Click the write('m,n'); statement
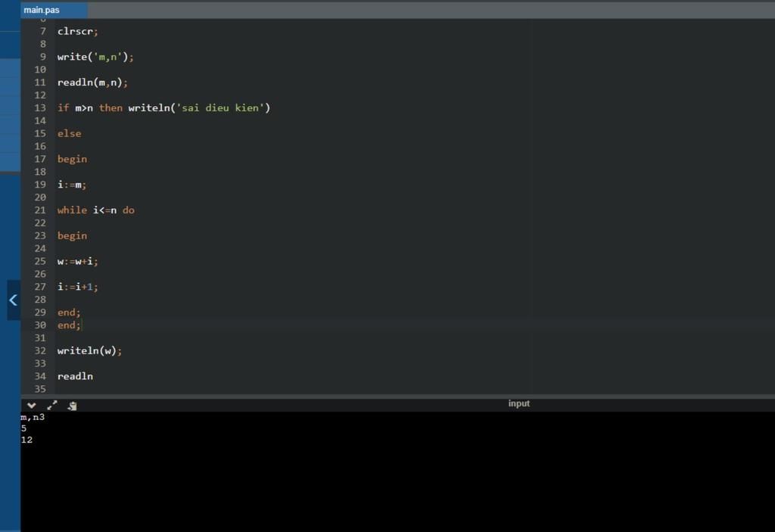Image resolution: width=775 pixels, height=532 pixels. (x=95, y=57)
